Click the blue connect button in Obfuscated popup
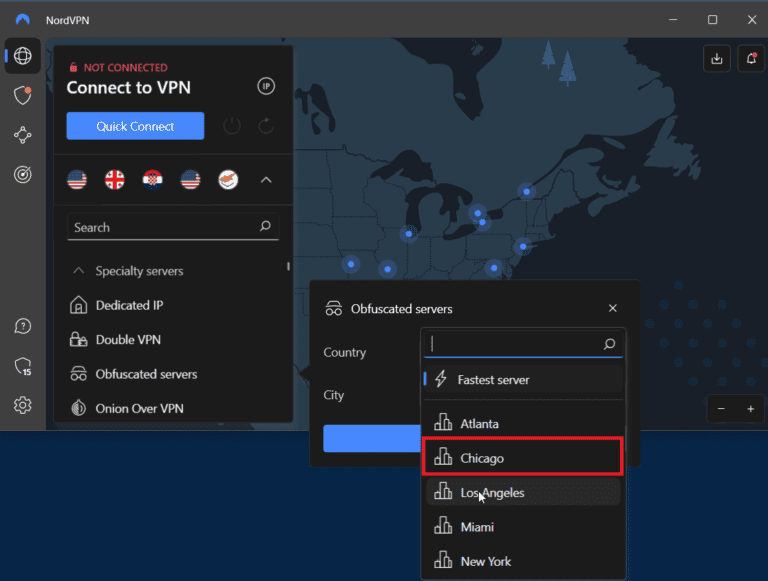This screenshot has height=581, width=768. (x=372, y=438)
